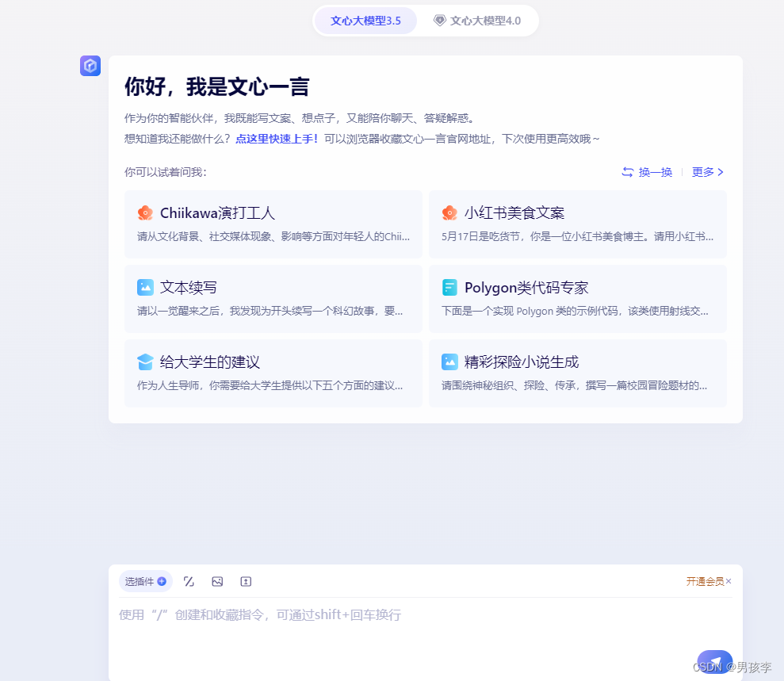This screenshot has width=784, height=681.
Task: Click the intro text 作为你的智能伙伴
Action: click(299, 118)
